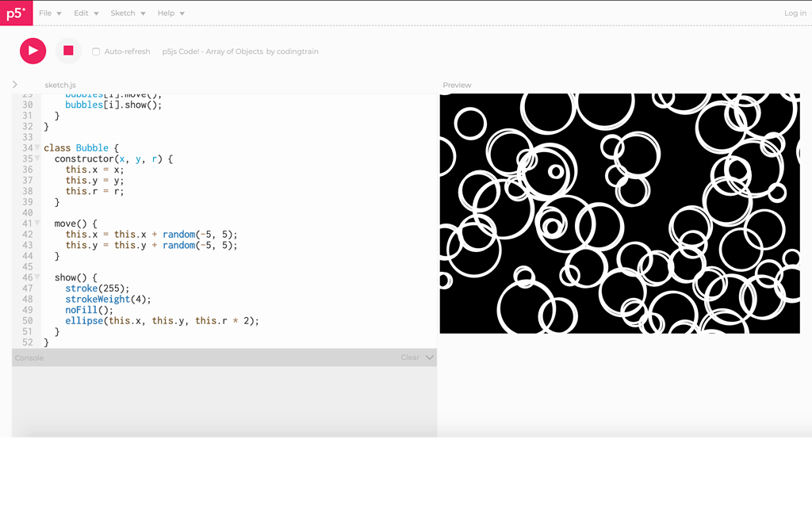Screen dimensions: 812x531
Task: Click the Log in link
Action: 795,13
